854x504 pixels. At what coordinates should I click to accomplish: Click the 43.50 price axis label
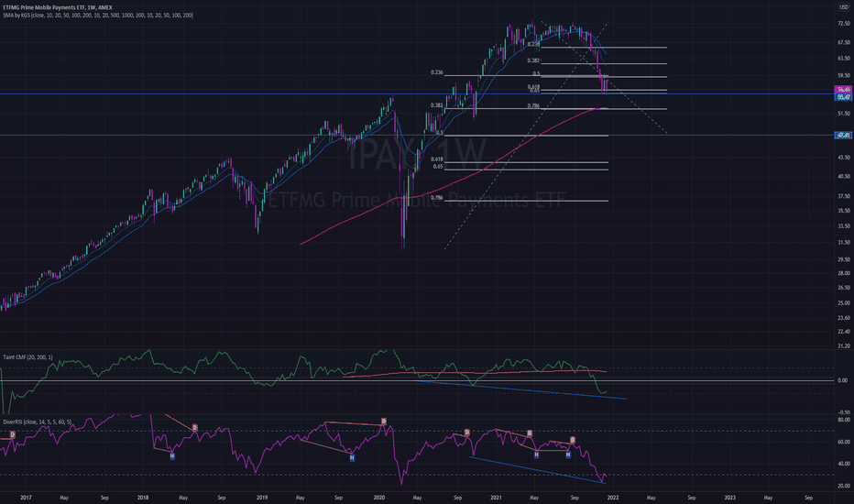click(x=844, y=158)
